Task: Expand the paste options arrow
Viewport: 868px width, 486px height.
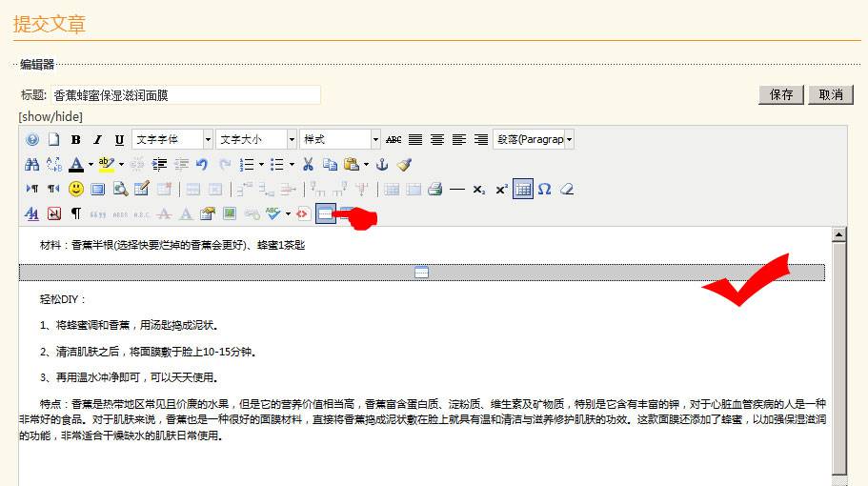Action: (x=366, y=165)
